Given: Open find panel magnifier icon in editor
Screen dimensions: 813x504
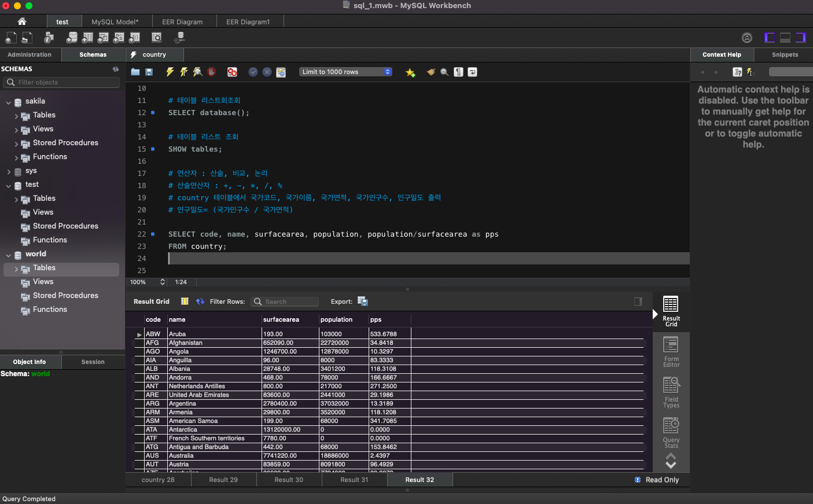Looking at the screenshot, I should coord(444,72).
